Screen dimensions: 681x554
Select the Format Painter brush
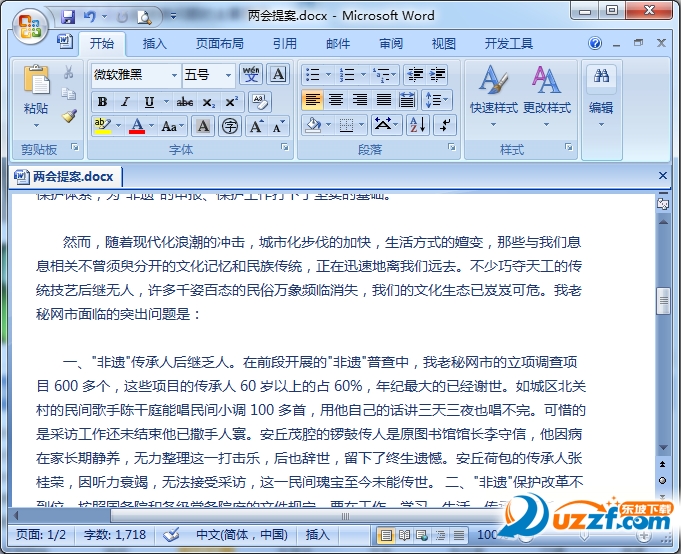point(69,115)
